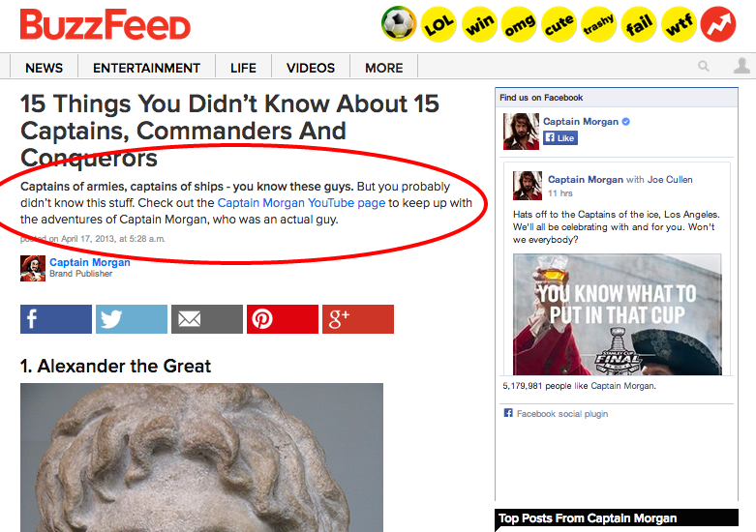Image resolution: width=756 pixels, height=532 pixels.
Task: Open the user profile silhouette icon
Action: (741, 66)
